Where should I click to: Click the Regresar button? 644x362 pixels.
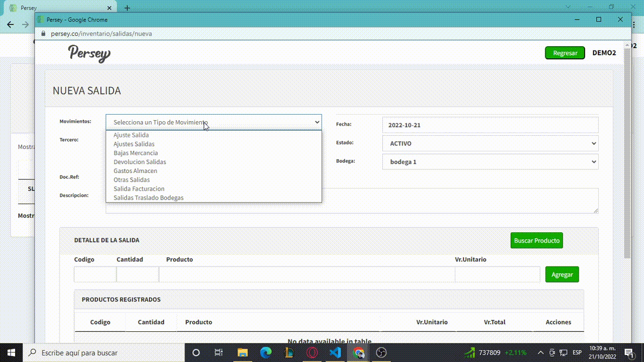(x=565, y=53)
